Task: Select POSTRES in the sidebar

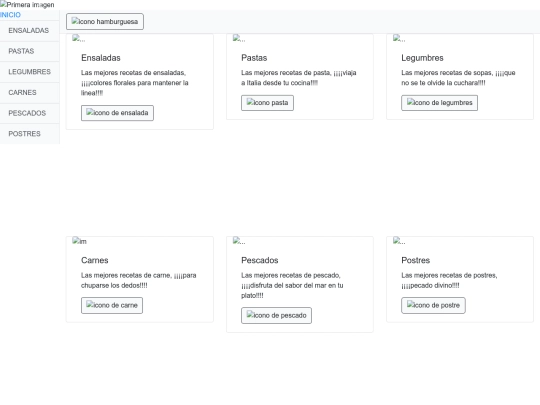Action: (30, 134)
